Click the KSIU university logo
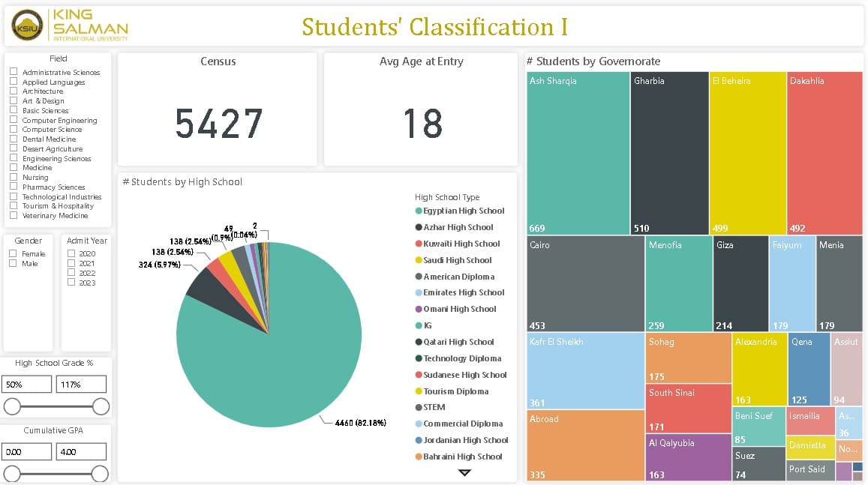Screen dimensions: 868x485 click(x=70, y=25)
